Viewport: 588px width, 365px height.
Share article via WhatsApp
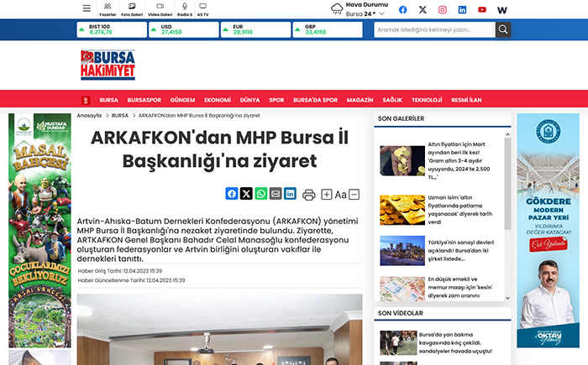coord(261,194)
